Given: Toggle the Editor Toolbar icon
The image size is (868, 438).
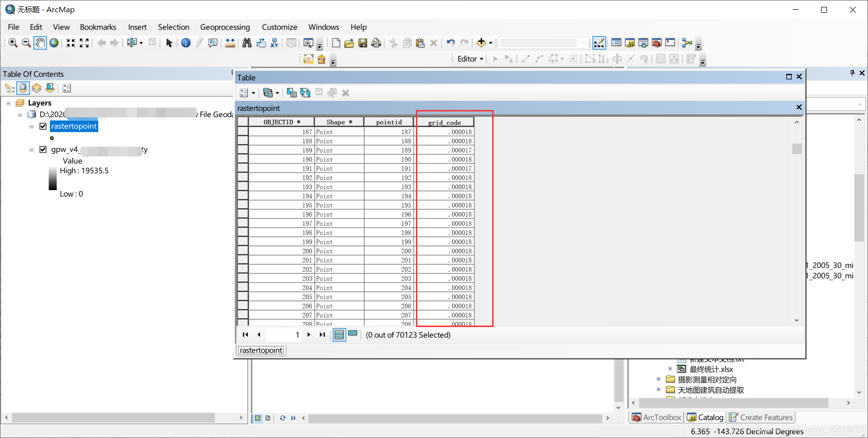Looking at the screenshot, I should [x=599, y=43].
